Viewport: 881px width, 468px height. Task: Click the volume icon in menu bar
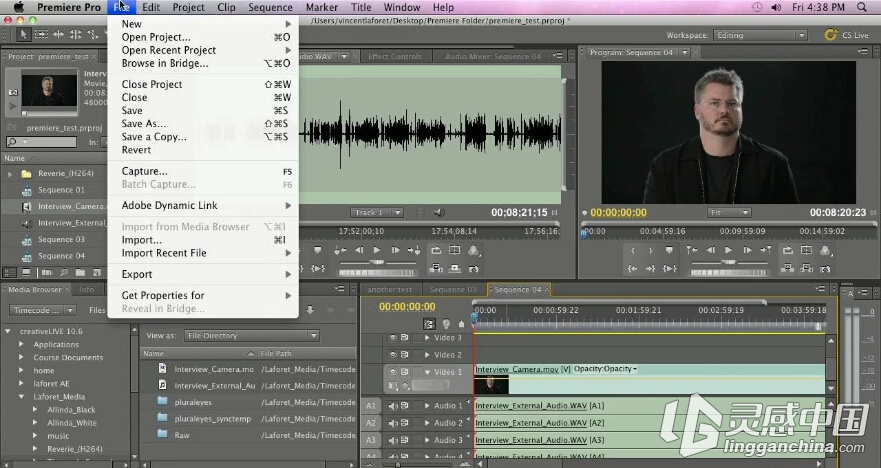tap(776, 7)
